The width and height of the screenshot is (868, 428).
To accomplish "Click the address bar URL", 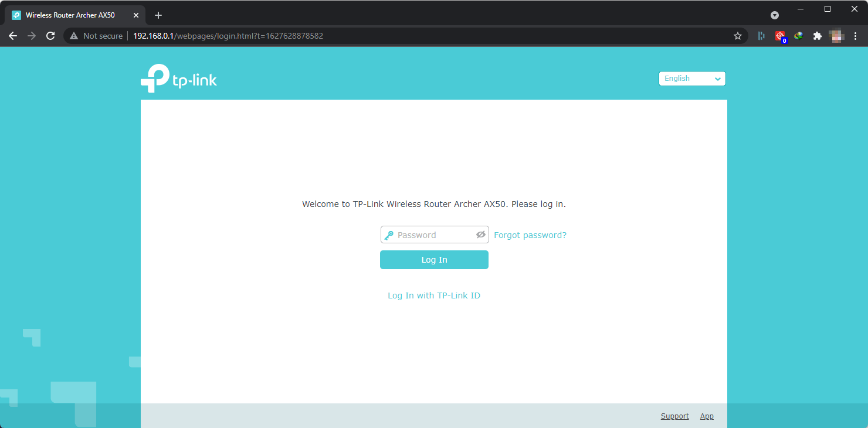I will click(x=228, y=36).
